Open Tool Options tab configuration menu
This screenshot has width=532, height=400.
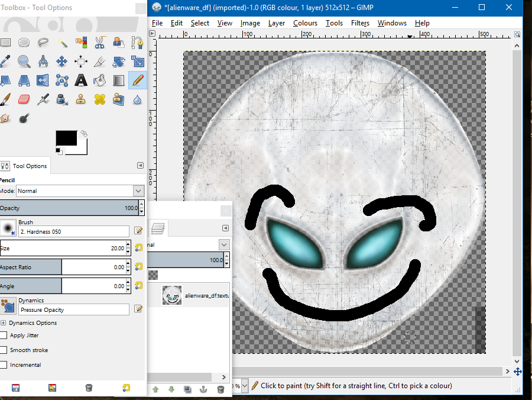click(x=140, y=165)
